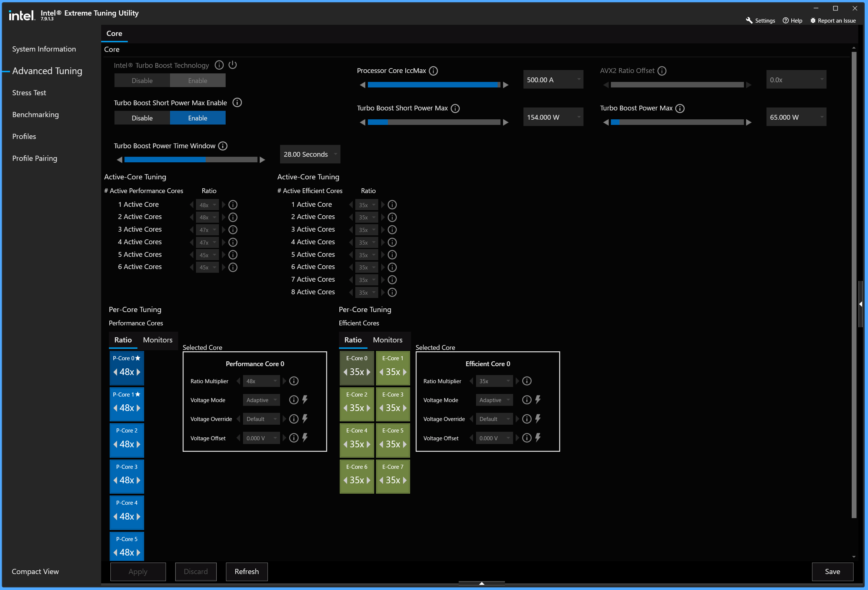Open Profile Pairing section

click(35, 158)
